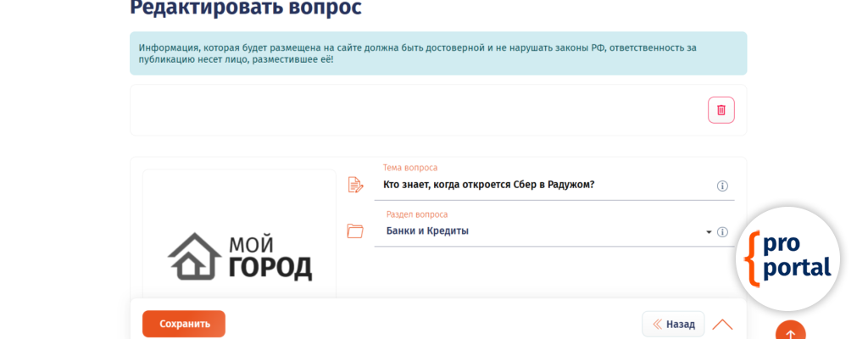This screenshot has width=868, height=339.
Task: Open info tooltip for the Тема вопроса field
Action: [722, 186]
